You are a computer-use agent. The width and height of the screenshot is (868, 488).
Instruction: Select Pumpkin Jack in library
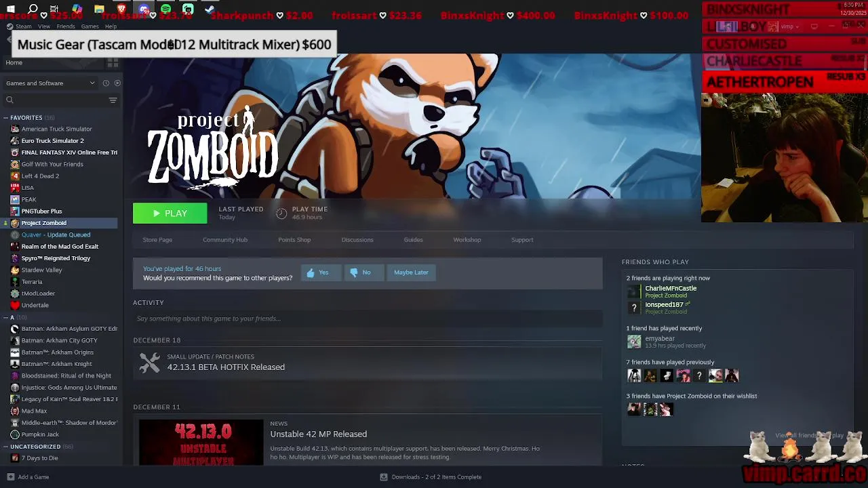[x=40, y=434]
